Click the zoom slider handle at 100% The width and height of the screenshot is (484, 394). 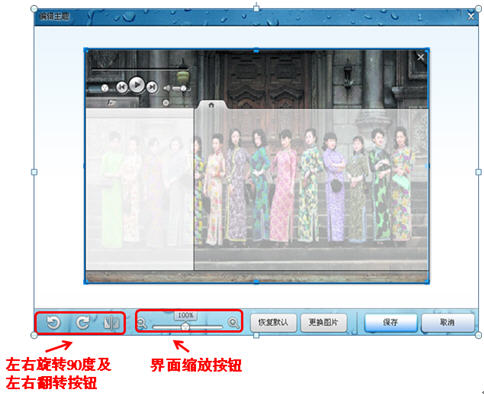click(x=185, y=327)
